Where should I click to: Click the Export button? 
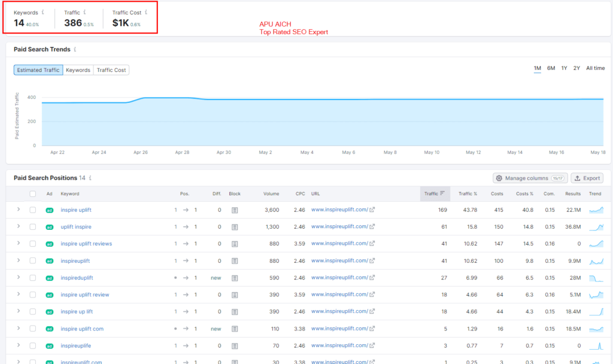(x=586, y=178)
